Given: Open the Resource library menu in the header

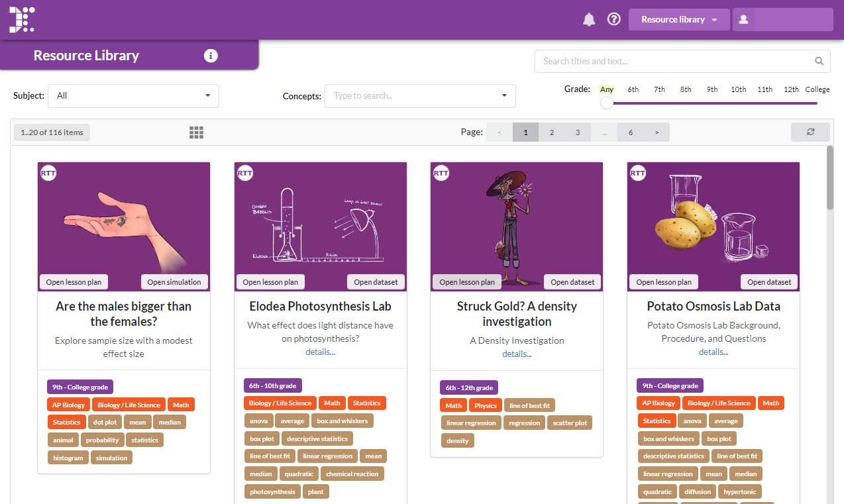Looking at the screenshot, I should coord(678,19).
